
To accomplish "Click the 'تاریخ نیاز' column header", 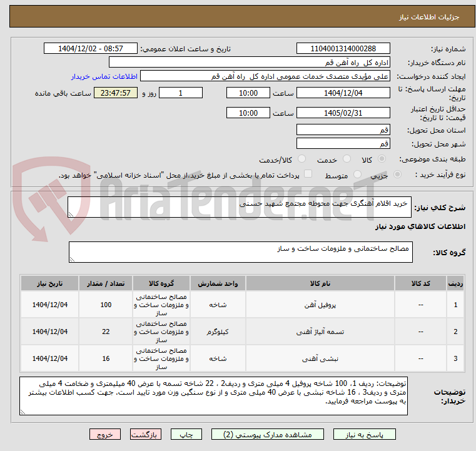I will [x=50, y=283].
